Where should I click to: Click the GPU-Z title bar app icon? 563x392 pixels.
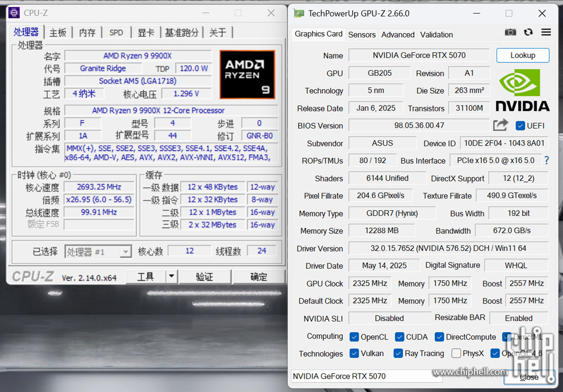click(299, 14)
